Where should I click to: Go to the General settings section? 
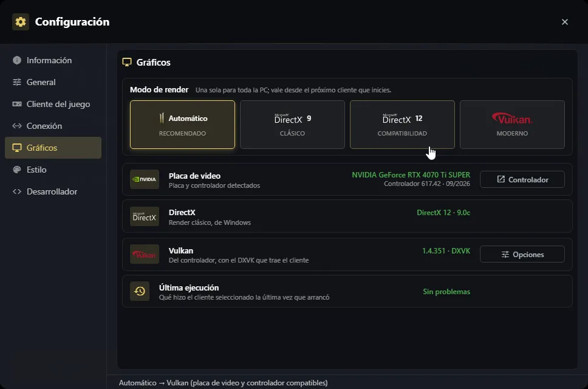pos(53,82)
